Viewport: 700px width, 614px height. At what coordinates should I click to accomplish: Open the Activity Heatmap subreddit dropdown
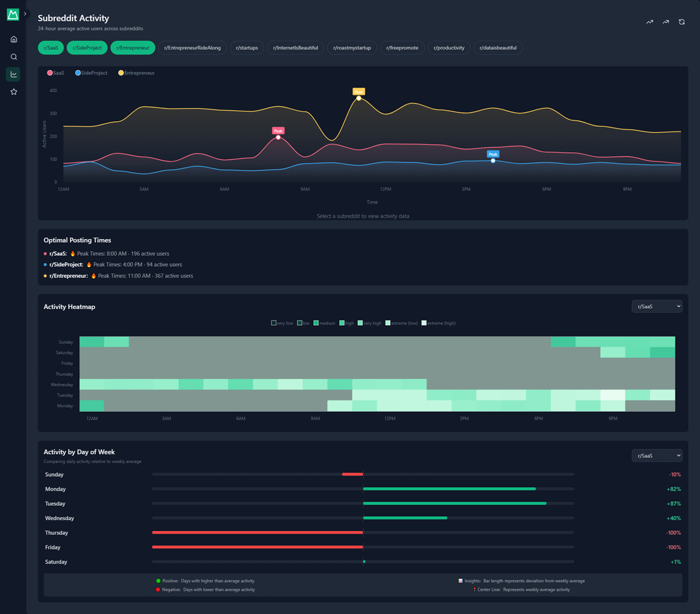pos(657,306)
